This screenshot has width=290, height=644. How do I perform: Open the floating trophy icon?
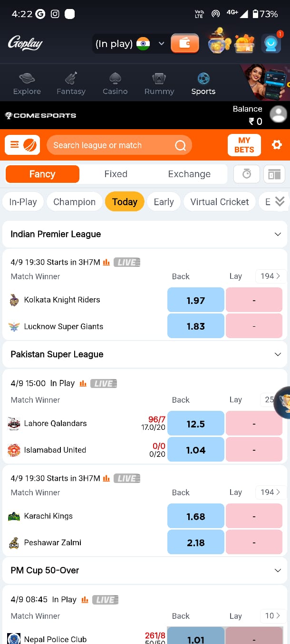283,402
